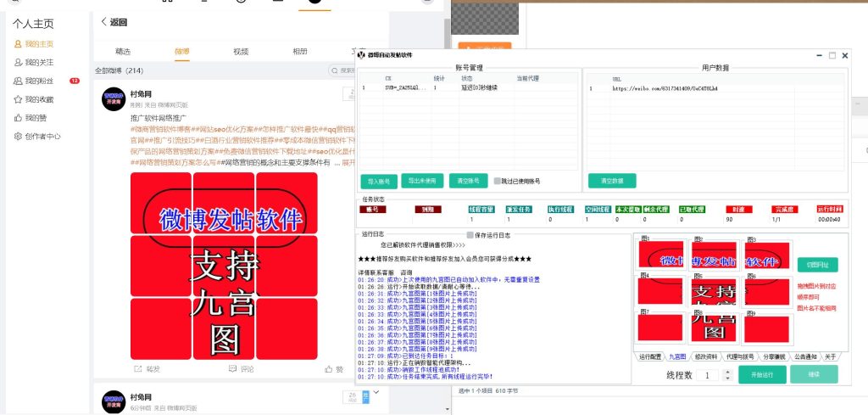Open dropdown arrow on the second post

coord(376,392)
